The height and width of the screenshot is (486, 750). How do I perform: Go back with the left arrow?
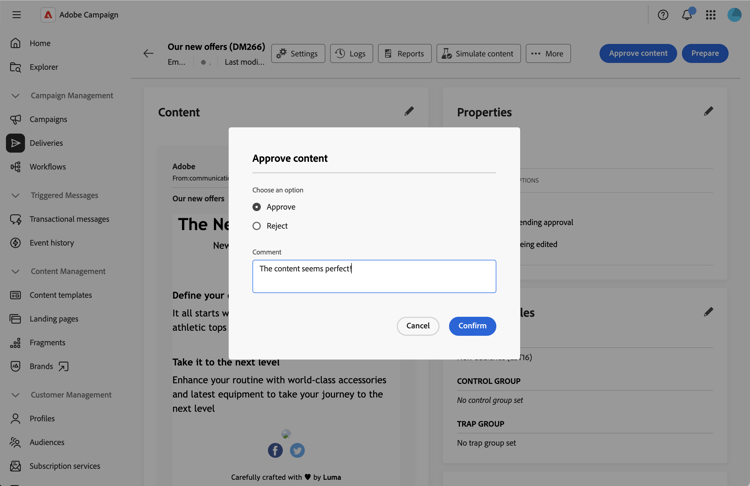(148, 54)
